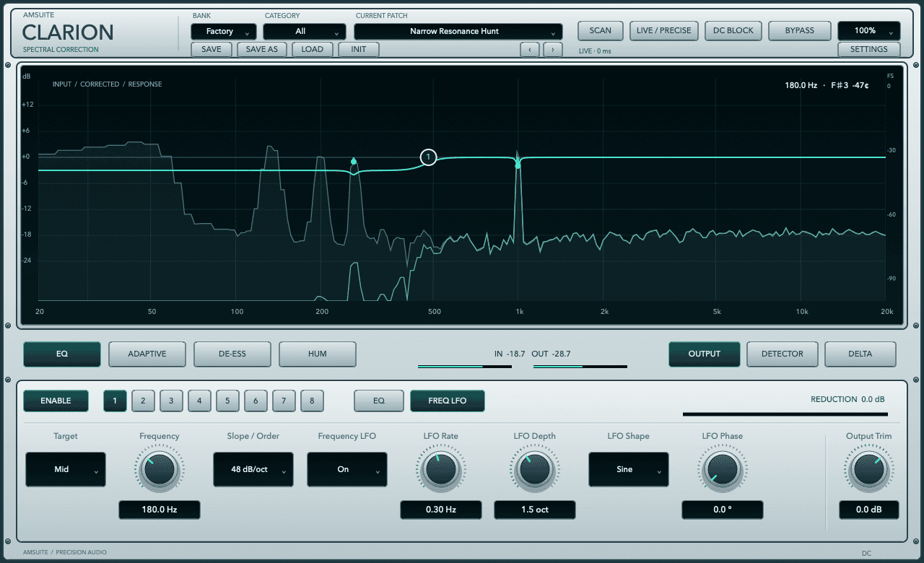The height and width of the screenshot is (563, 924).
Task: Click the LFO Phase knob
Action: [722, 470]
